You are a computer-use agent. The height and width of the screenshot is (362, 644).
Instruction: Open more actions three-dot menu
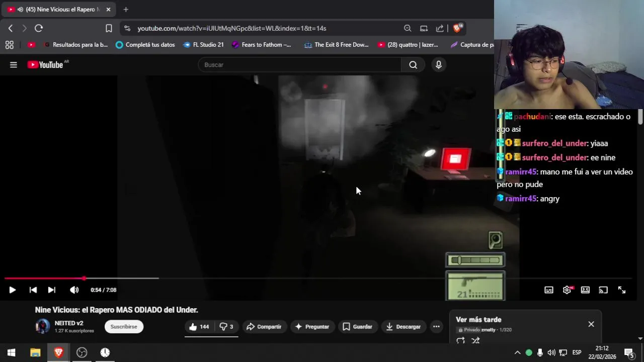point(436,327)
